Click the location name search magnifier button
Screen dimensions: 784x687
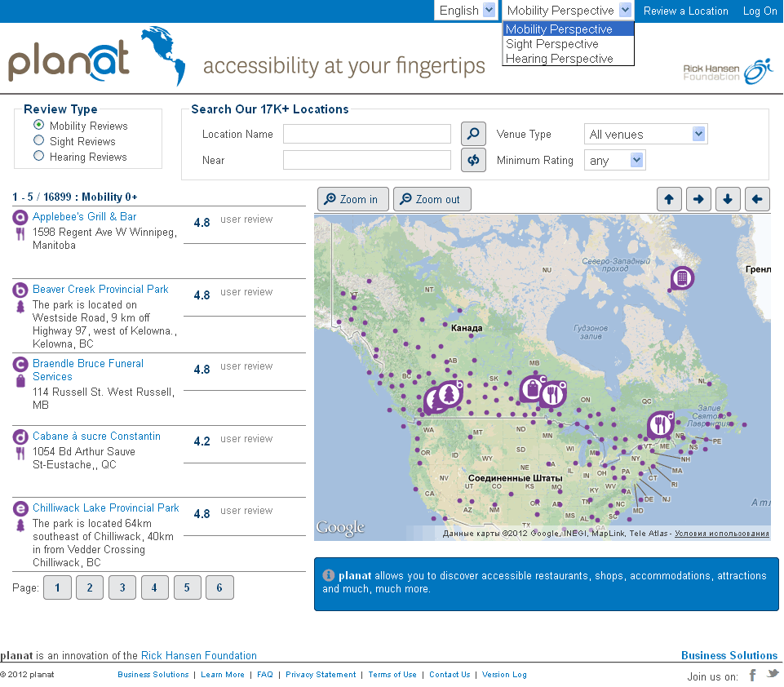[473, 134]
